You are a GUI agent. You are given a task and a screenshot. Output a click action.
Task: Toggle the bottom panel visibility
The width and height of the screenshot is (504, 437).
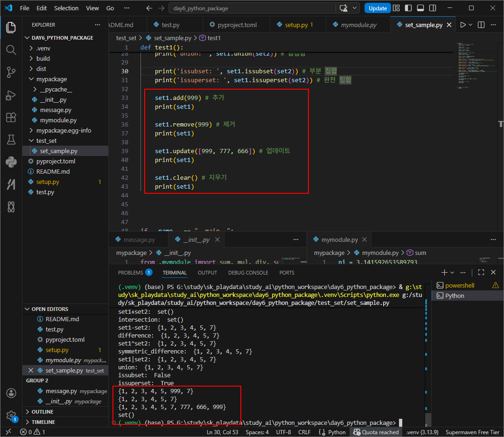tap(420, 8)
